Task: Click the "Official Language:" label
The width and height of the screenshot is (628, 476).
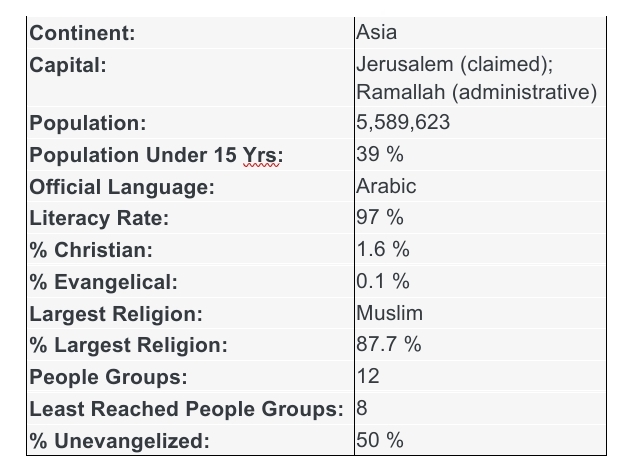Action: pos(123,187)
